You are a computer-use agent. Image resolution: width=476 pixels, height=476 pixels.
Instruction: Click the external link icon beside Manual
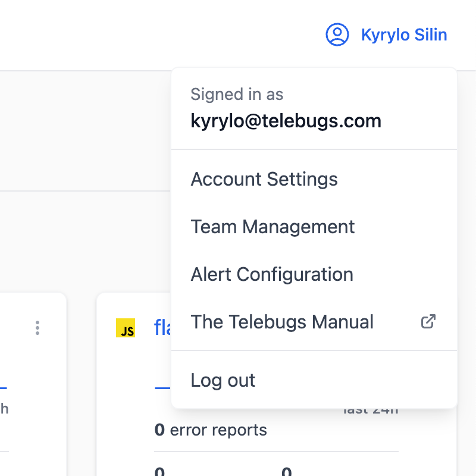[428, 321]
